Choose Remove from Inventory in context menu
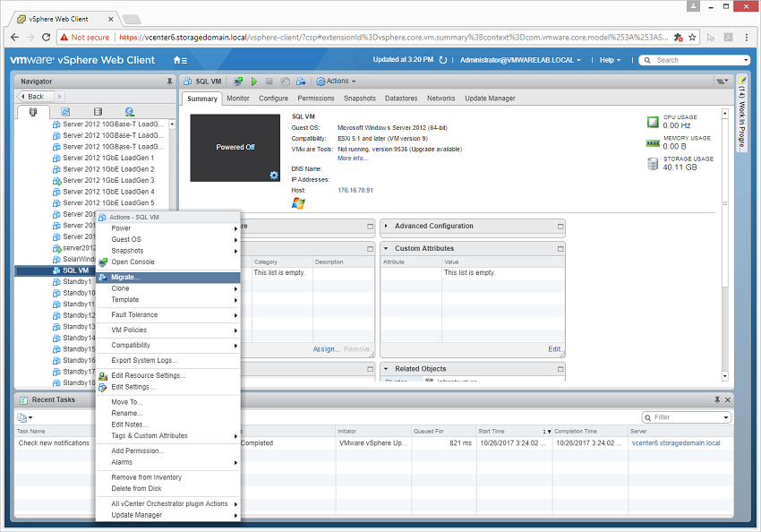 [x=168, y=477]
